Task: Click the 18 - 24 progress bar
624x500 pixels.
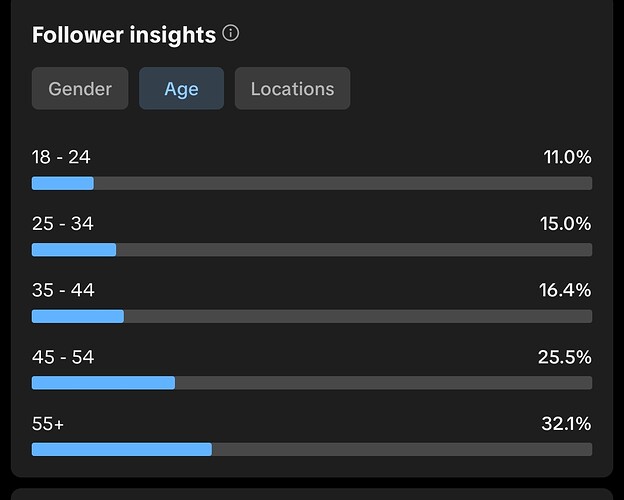Action: coord(311,183)
